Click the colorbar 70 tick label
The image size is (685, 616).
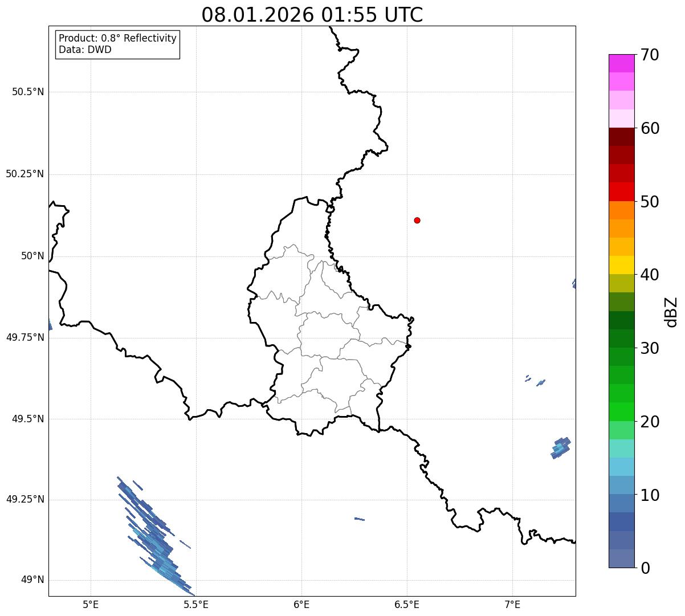pos(650,55)
